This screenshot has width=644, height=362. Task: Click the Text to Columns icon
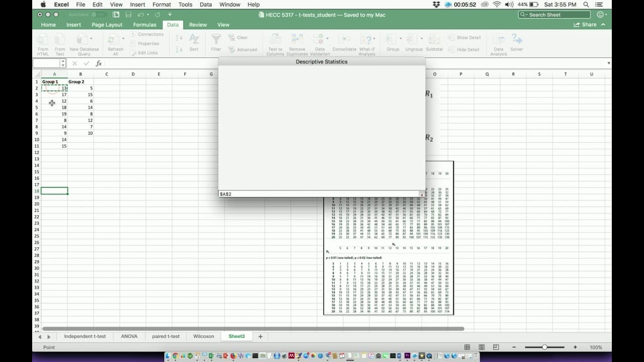275,40
